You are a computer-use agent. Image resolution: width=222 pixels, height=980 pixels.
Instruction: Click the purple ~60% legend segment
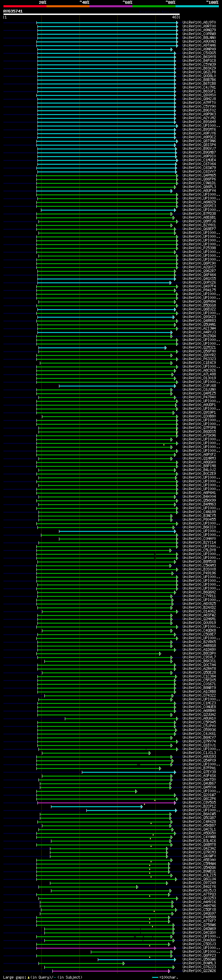[x=111, y=6]
